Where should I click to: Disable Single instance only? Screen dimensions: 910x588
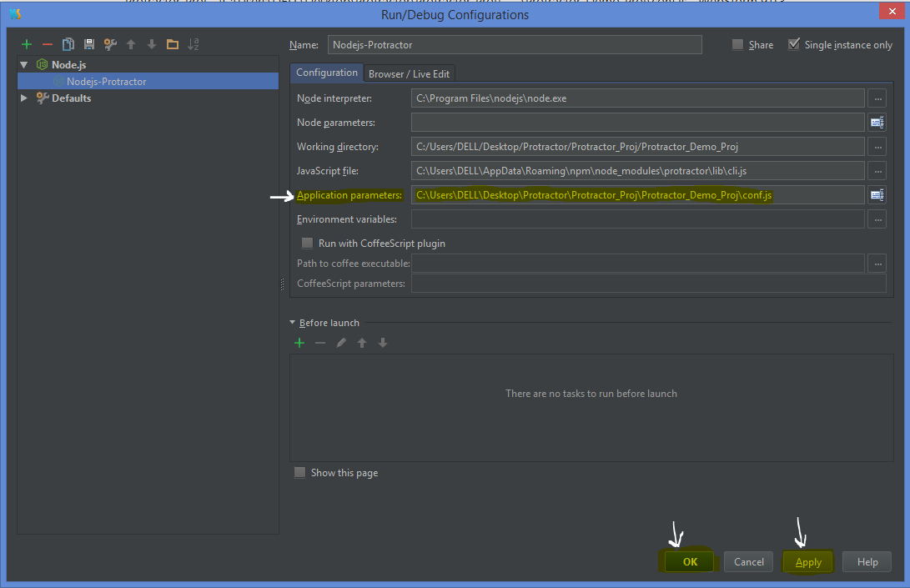[793, 44]
